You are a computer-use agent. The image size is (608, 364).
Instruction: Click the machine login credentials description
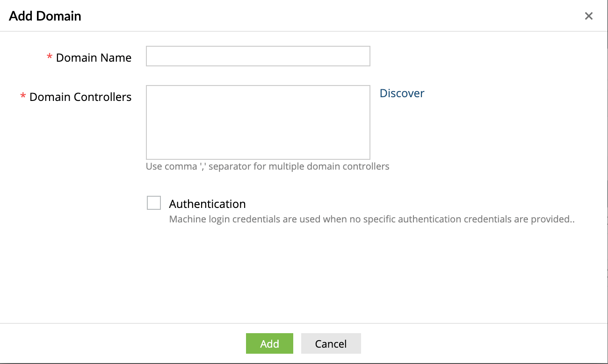click(371, 219)
